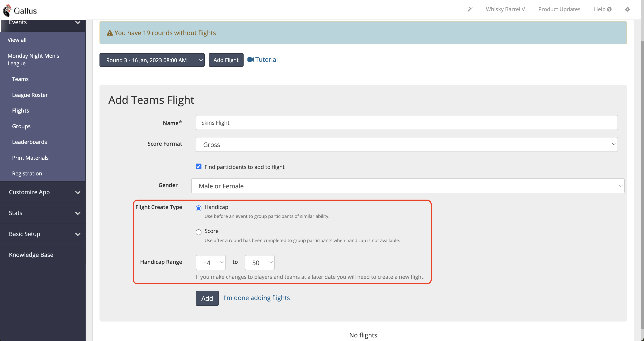644x341 pixels.
Task: Open the settings gear icon
Action: tap(627, 9)
